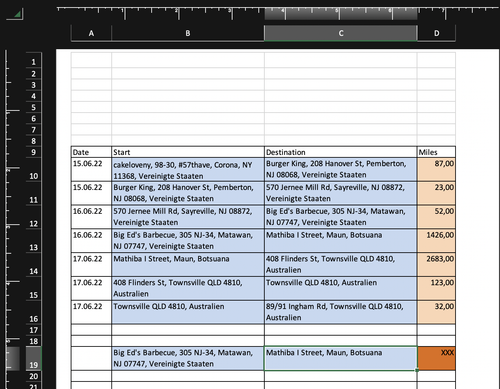Screen dimensions: 500x389
Task: Select row 16 header
Action: tap(33, 313)
